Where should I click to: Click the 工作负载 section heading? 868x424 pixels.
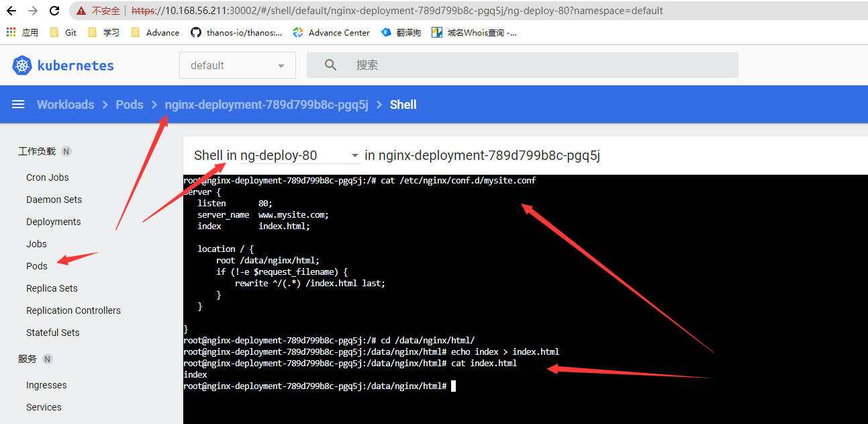(x=37, y=151)
